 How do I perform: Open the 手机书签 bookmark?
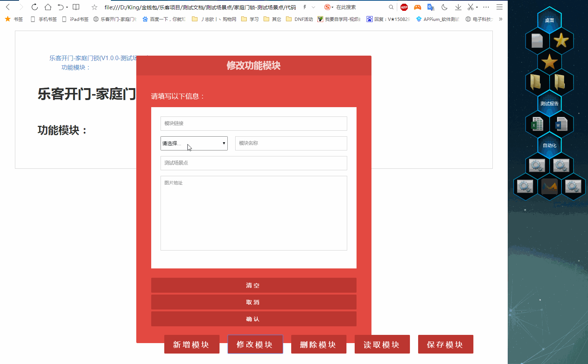point(44,19)
